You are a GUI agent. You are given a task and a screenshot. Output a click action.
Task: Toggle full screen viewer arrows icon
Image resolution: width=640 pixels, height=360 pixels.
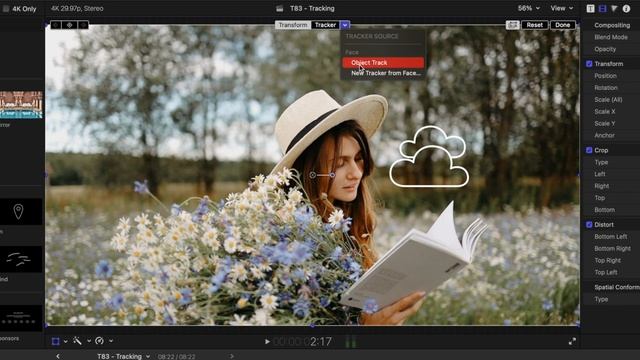572,341
